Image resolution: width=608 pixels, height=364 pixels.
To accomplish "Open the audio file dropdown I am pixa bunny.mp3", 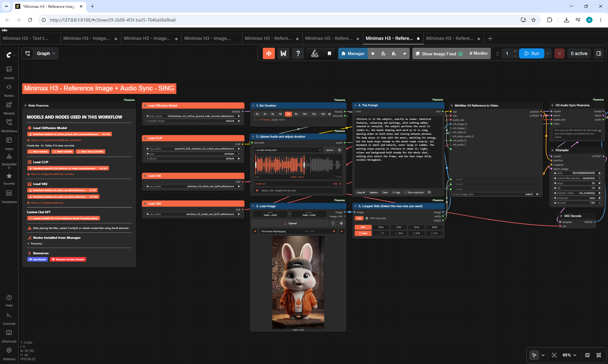I will tap(288, 150).
